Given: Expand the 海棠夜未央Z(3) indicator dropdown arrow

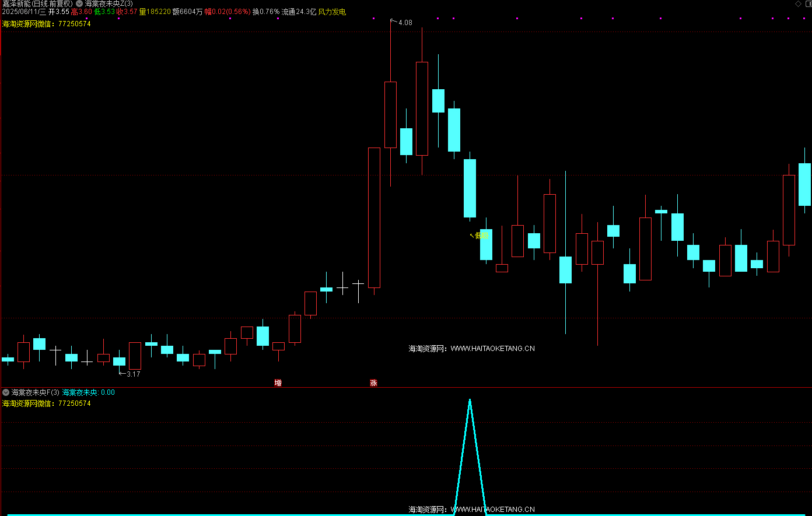Looking at the screenshot, I should (79, 3).
